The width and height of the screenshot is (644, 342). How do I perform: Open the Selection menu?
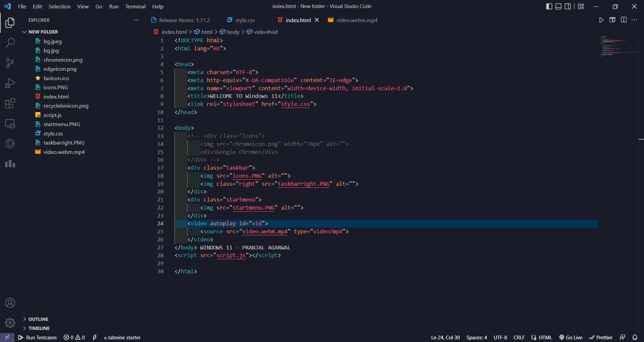coord(59,6)
